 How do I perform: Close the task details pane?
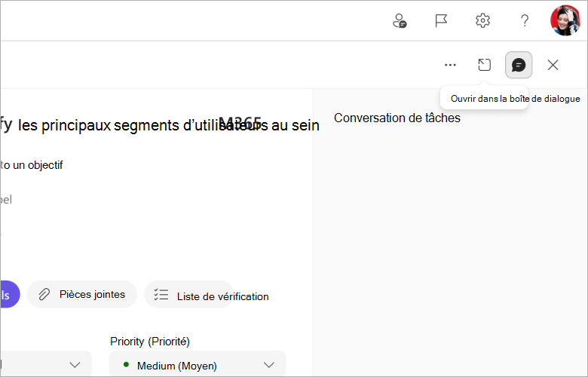tap(553, 65)
